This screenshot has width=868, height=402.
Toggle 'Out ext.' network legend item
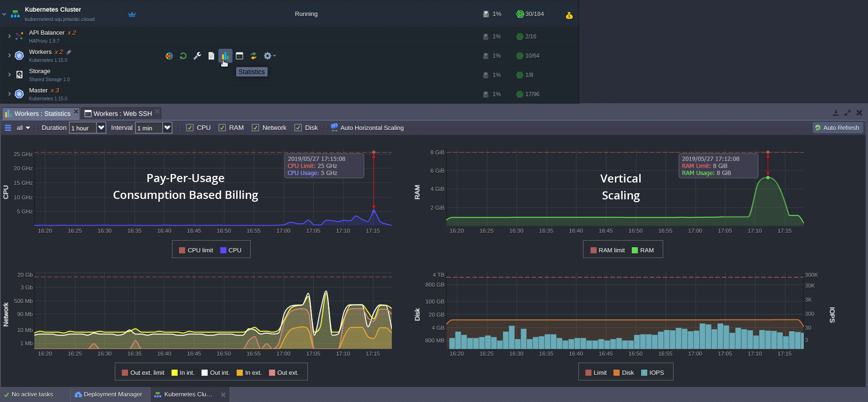click(x=284, y=373)
